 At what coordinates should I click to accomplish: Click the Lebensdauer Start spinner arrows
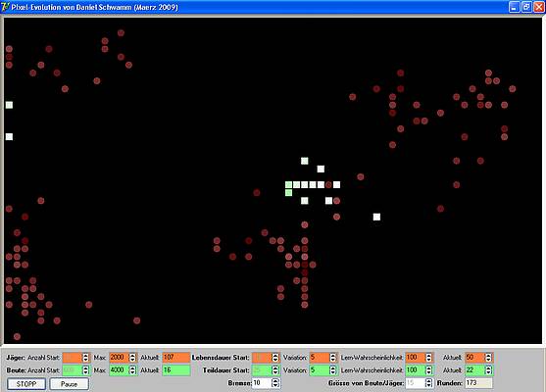point(275,358)
